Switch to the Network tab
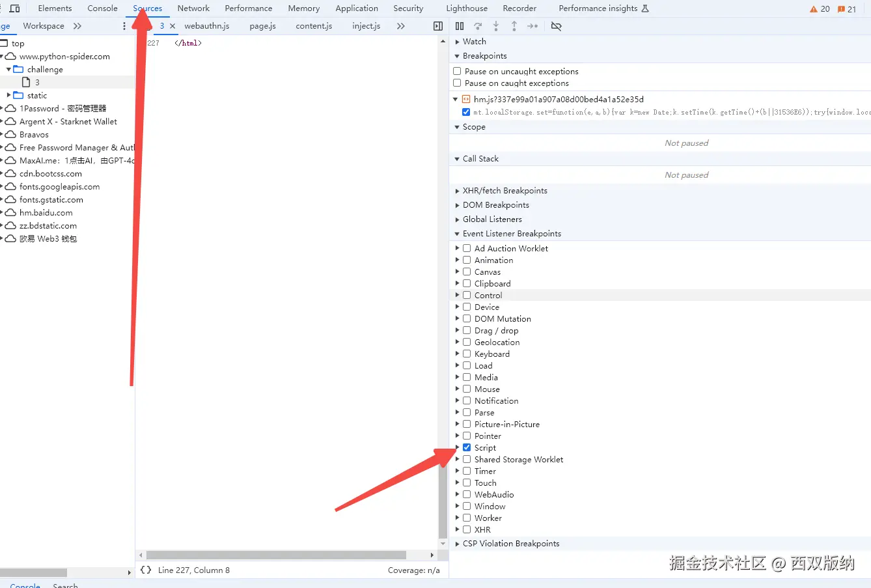871x588 pixels. [x=193, y=8]
